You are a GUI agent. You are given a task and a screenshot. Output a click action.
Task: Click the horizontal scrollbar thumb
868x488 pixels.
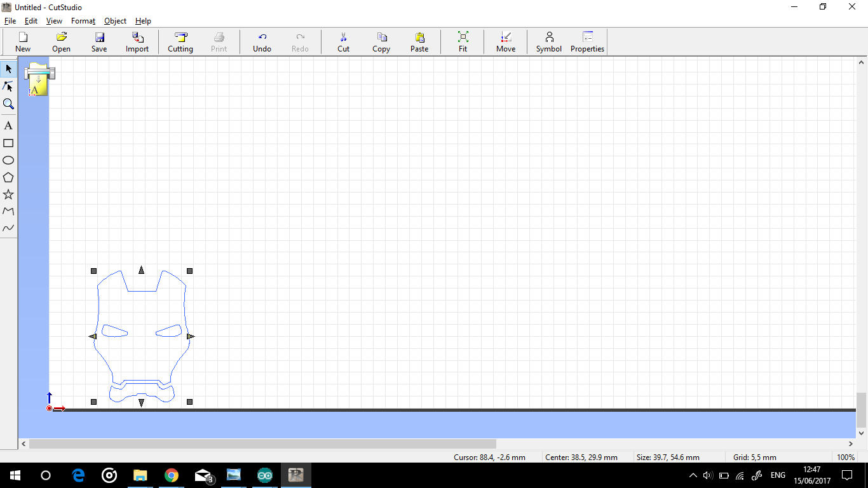pos(262,444)
